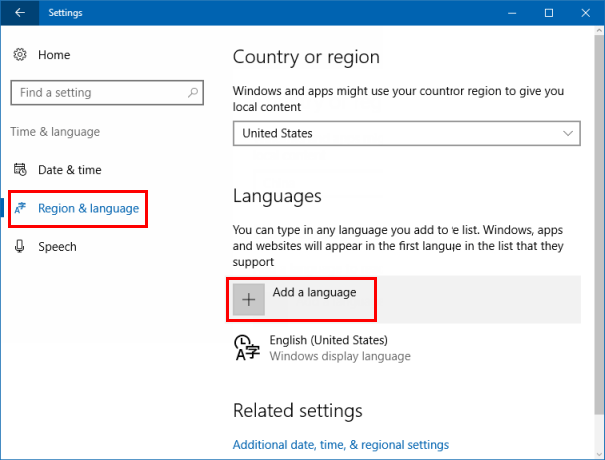Click the English language character icon
This screenshot has height=460, width=605.
pyautogui.click(x=244, y=347)
